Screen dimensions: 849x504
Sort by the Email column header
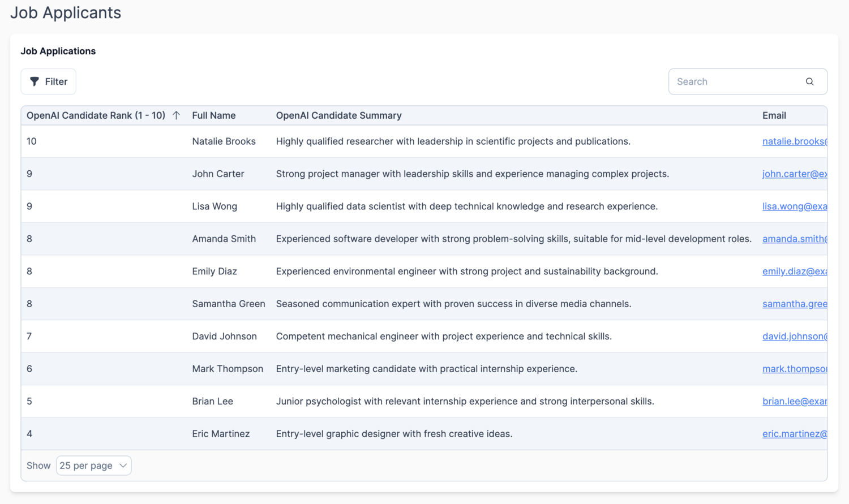pos(774,115)
